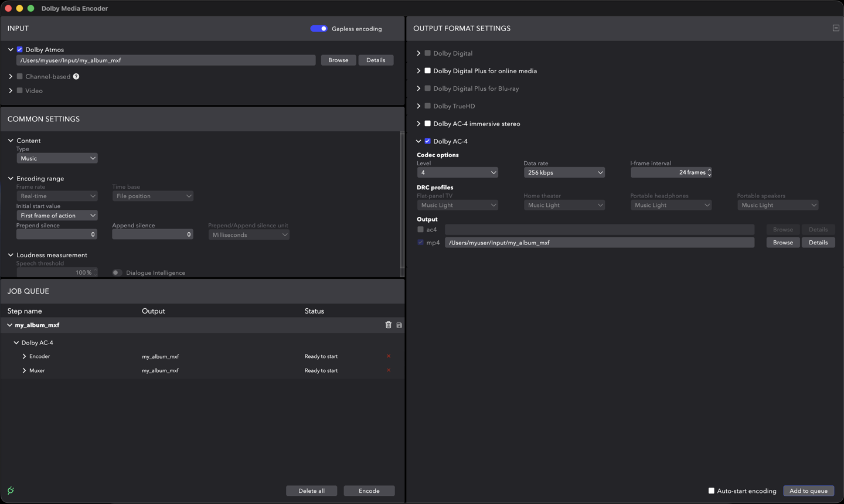The image size is (844, 504).
Task: Check the Dolby Digital format checkbox
Action: pos(428,53)
